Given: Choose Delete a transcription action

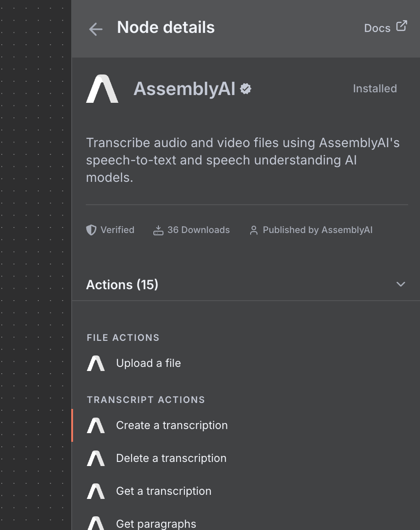Looking at the screenshot, I should [x=171, y=458].
